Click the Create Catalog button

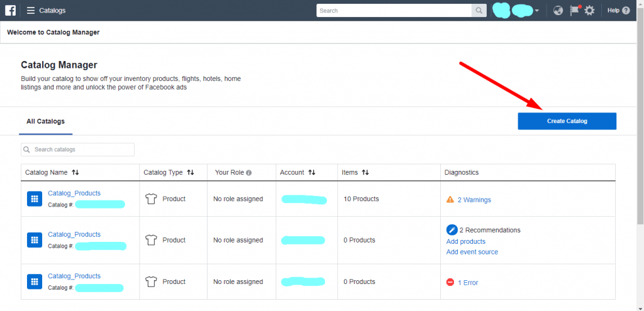(x=567, y=121)
